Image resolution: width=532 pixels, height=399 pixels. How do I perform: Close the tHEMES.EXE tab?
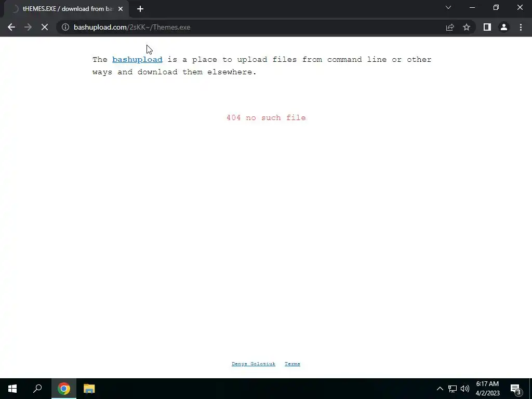pos(121,9)
